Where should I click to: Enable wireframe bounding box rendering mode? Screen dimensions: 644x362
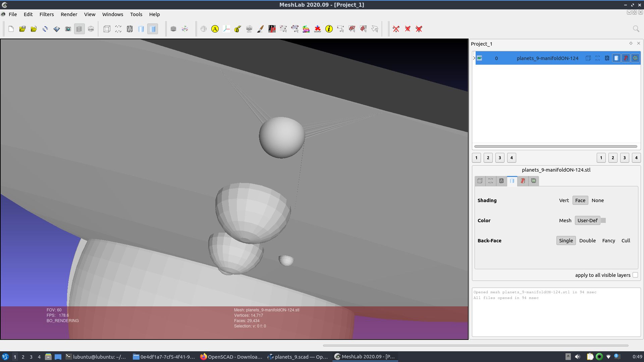[x=107, y=29]
